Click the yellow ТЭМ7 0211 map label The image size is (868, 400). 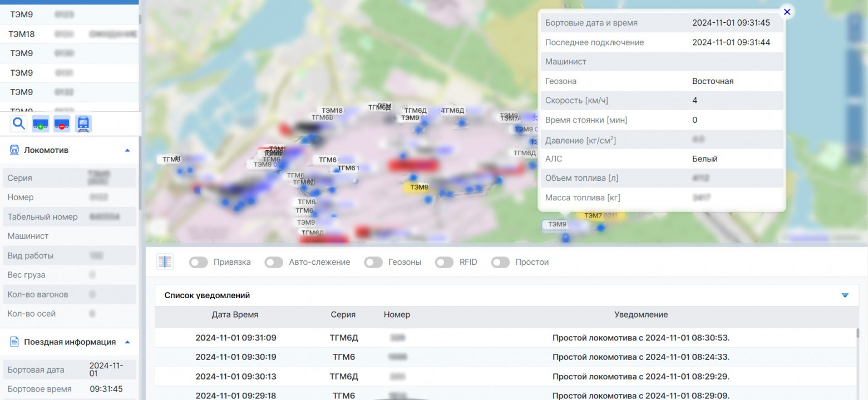[601, 215]
